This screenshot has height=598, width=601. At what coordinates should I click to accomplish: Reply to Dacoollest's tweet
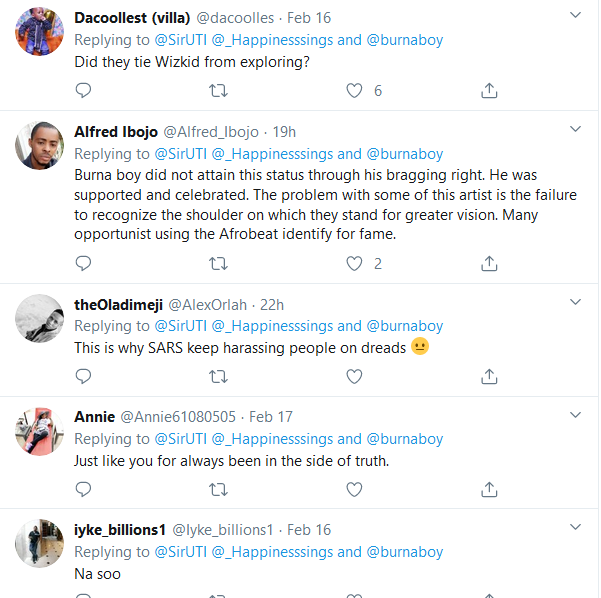pos(84,91)
